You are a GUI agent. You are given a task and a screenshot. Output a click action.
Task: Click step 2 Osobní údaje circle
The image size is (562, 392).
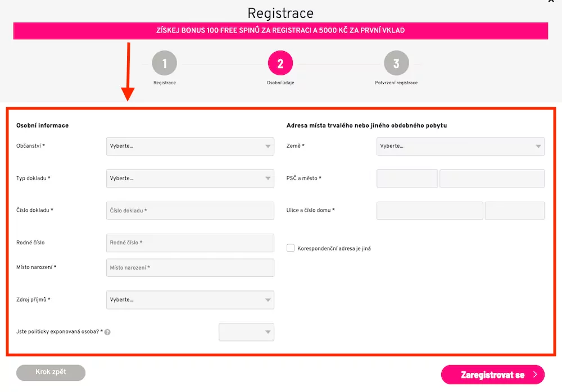(280, 63)
